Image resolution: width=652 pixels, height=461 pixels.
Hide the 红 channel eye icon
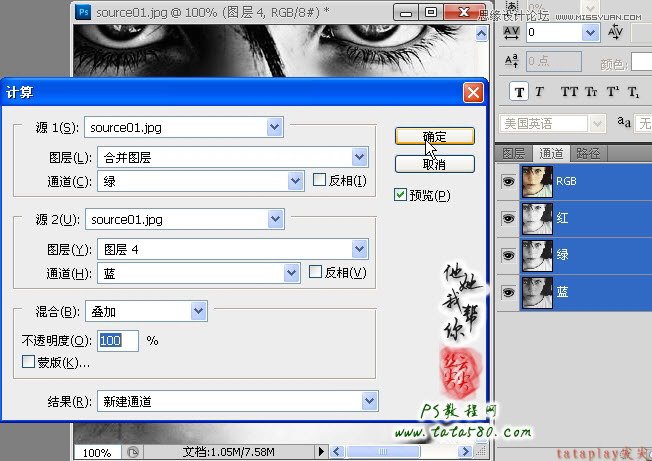point(508,218)
